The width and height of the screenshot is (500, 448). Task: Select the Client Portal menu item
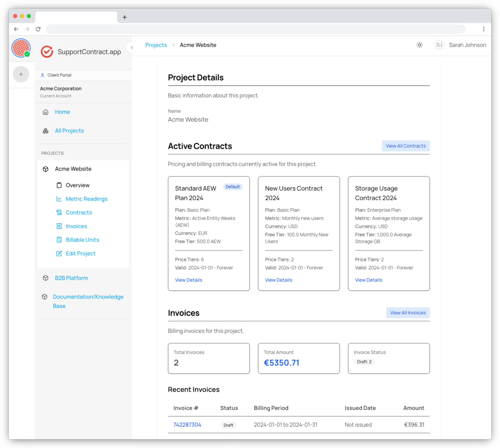[x=59, y=75]
